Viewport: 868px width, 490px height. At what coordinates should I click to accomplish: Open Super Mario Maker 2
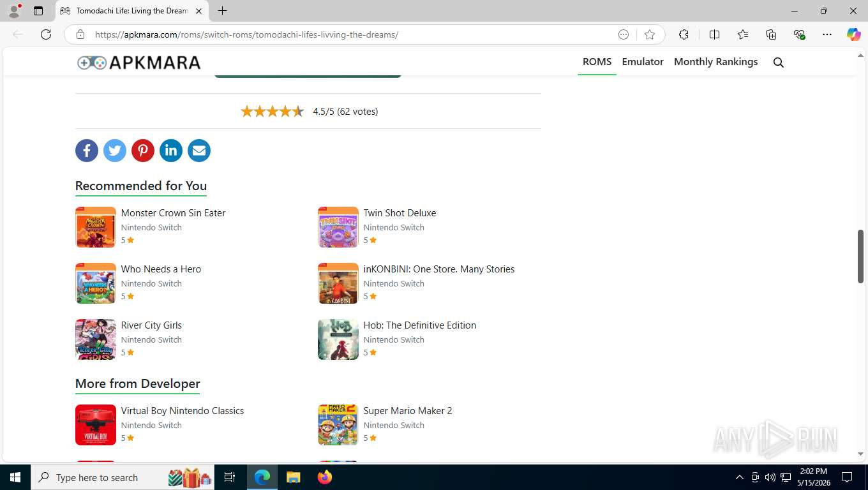pos(407,411)
